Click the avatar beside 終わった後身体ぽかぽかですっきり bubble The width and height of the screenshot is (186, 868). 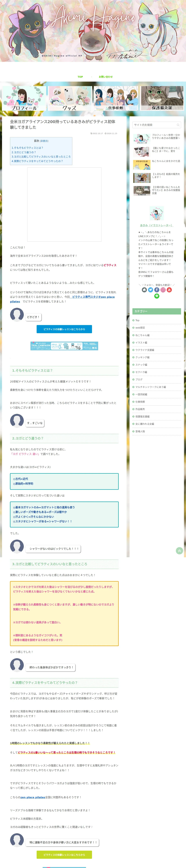17,665
